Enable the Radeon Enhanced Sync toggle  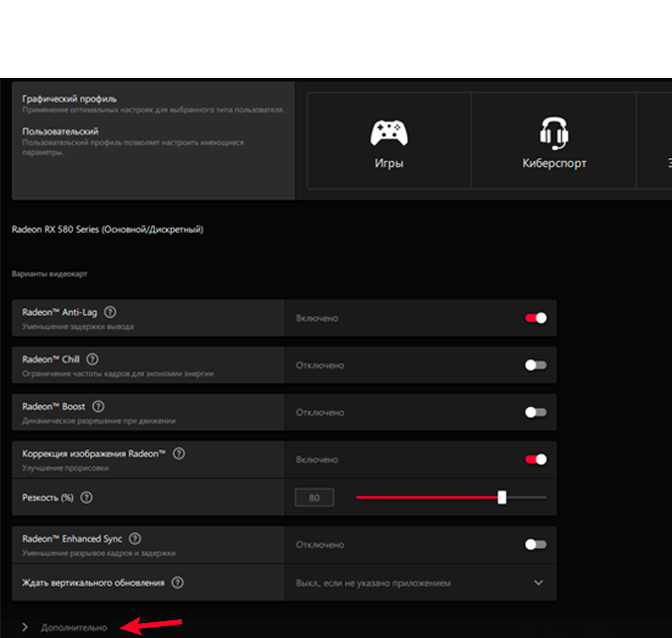536,544
